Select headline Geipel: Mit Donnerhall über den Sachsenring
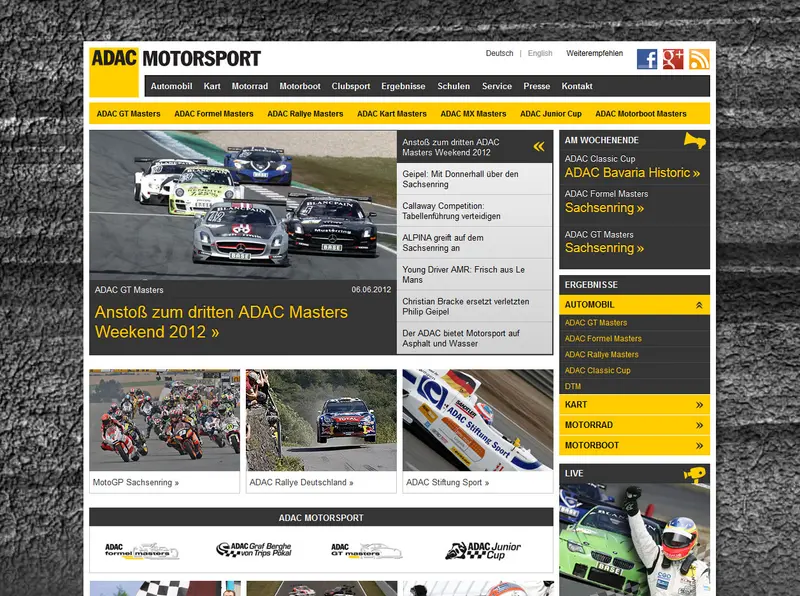Screen dimensions: 800x596 (x=474, y=179)
